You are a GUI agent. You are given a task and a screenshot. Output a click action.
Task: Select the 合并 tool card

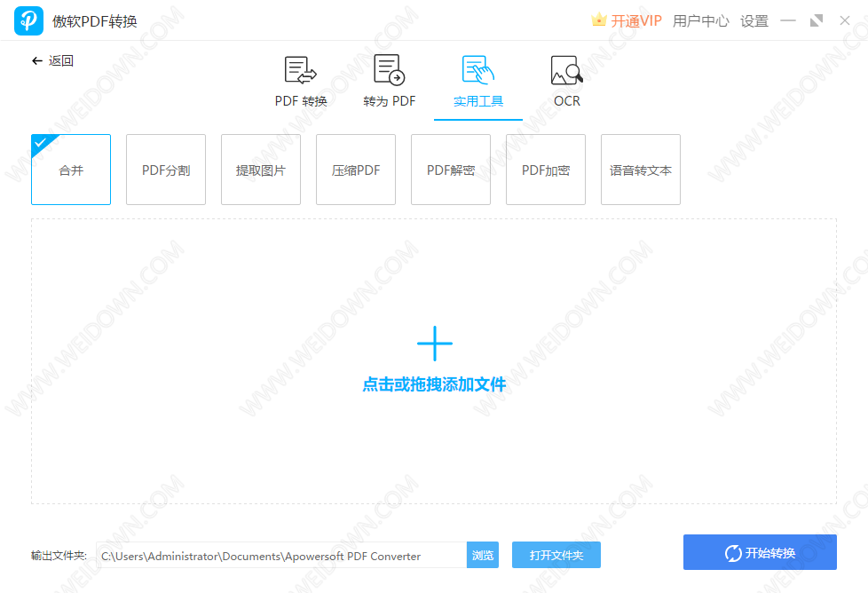coord(71,170)
